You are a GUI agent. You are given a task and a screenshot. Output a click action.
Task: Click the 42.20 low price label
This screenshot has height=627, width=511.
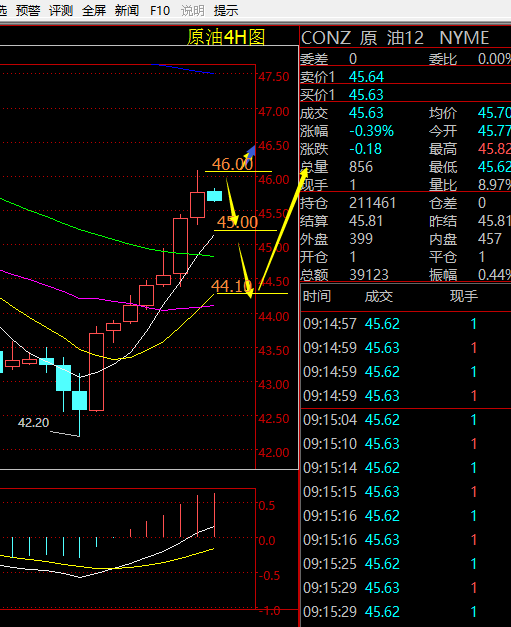click(x=34, y=423)
